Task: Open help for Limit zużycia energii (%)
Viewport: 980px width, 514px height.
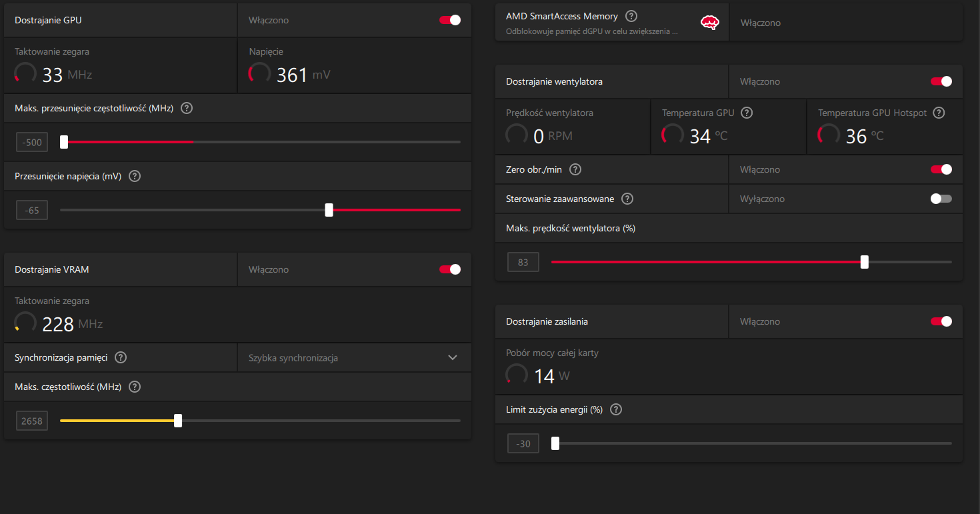Action: [616, 409]
